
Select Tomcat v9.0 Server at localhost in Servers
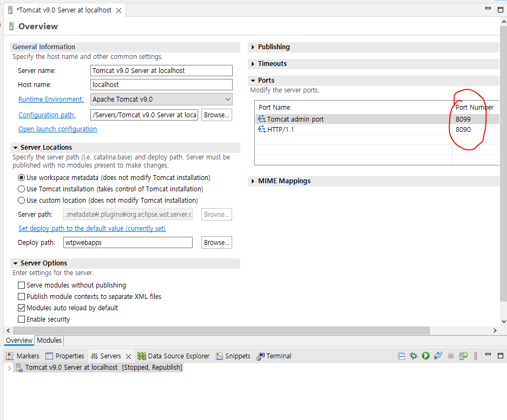pos(98,368)
